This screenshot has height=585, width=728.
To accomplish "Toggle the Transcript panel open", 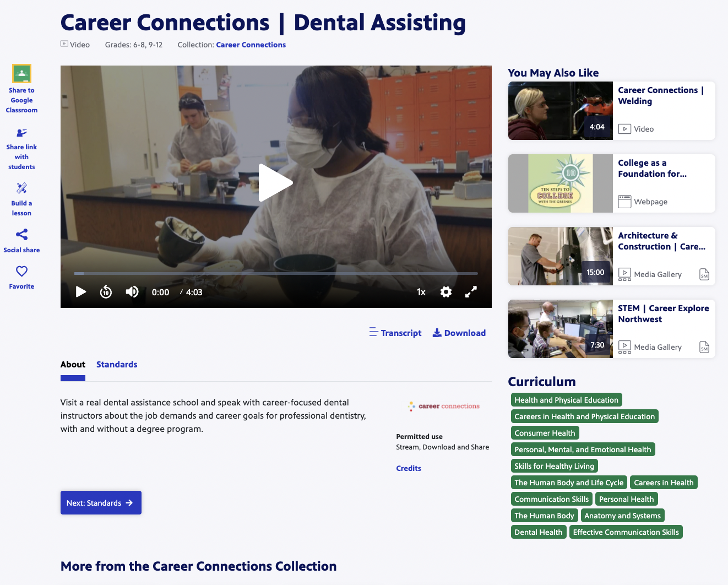I will pyautogui.click(x=395, y=333).
